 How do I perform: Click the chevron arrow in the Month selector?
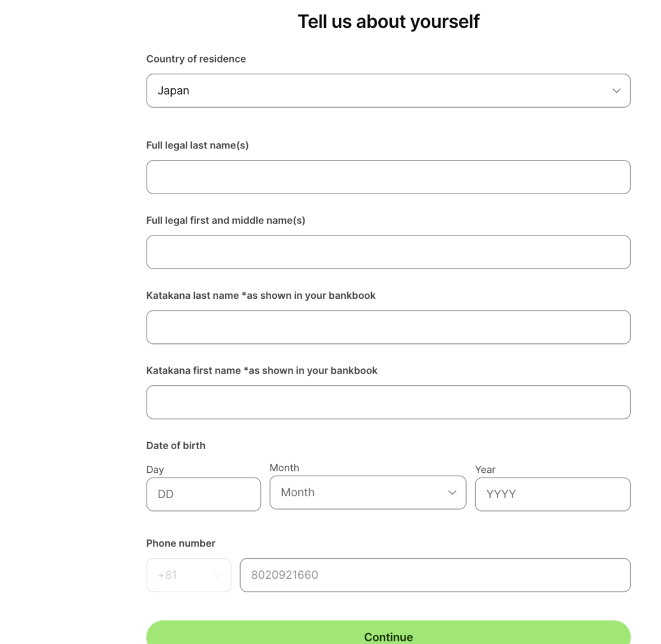452,492
